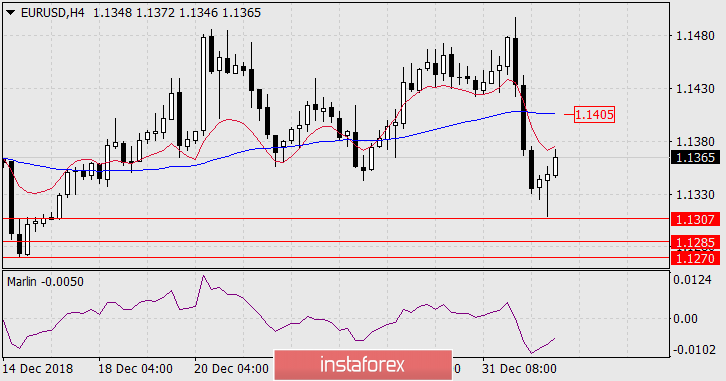The width and height of the screenshot is (726, 381).
Task: Select the 14 Dec 2018 date label
Action: (x=38, y=369)
